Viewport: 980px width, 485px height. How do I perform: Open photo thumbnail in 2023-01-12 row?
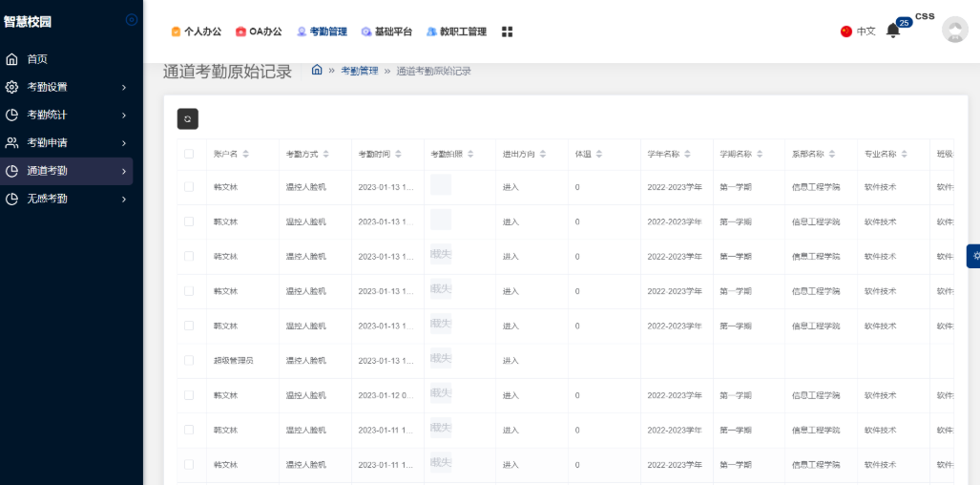coord(441,393)
